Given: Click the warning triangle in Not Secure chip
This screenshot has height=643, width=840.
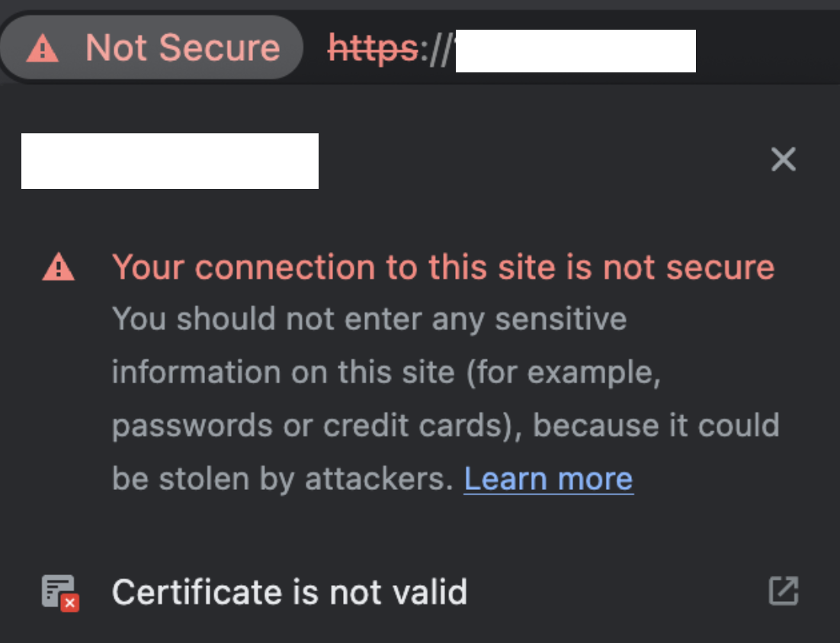Looking at the screenshot, I should (x=43, y=49).
